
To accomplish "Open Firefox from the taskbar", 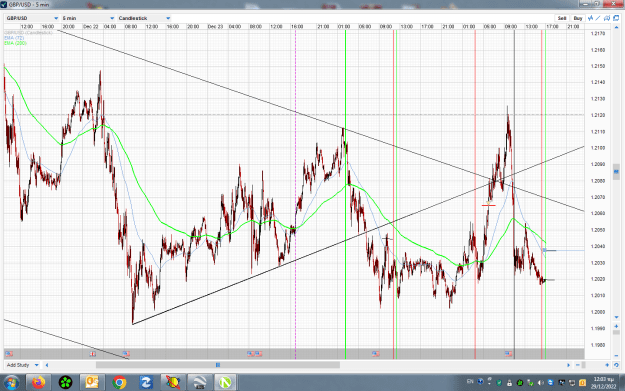I will tap(39, 383).
